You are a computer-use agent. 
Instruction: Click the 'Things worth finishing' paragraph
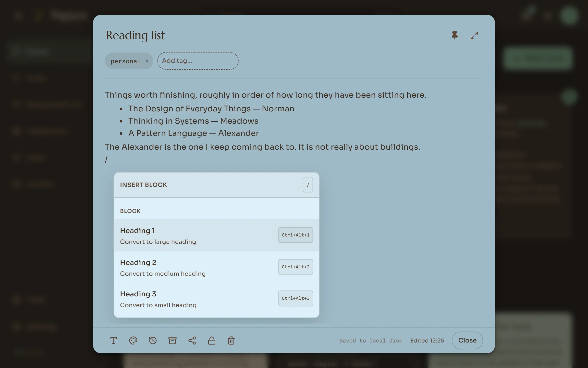(266, 95)
